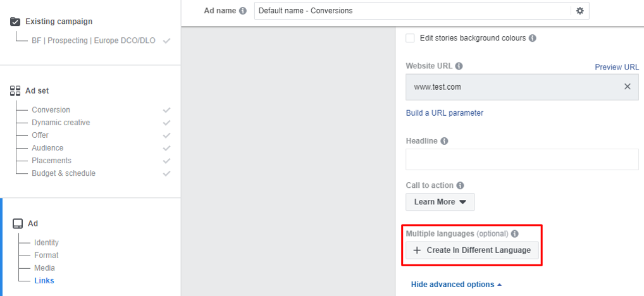Viewport: 644px width, 296px height.
Task: Click the Website URL info icon
Action: [x=459, y=66]
